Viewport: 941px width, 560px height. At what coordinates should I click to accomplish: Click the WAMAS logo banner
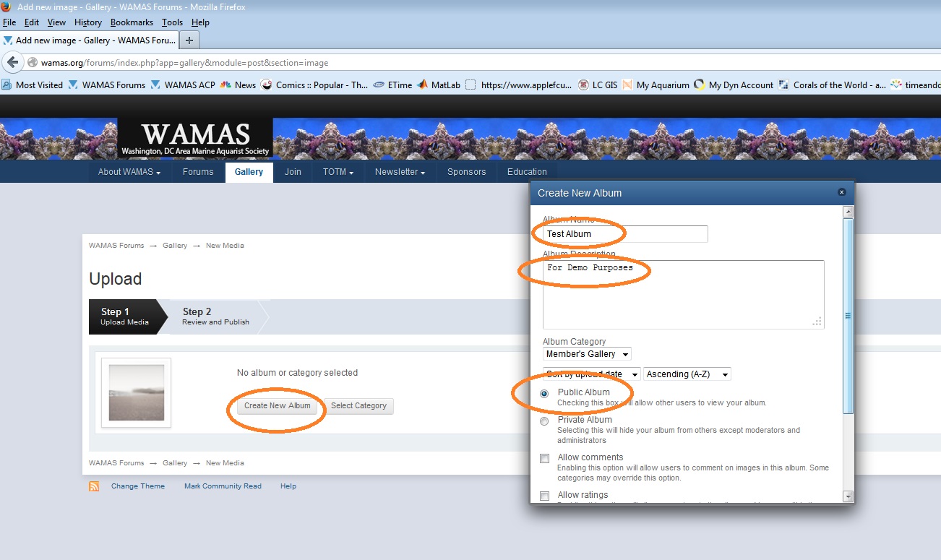pos(195,139)
